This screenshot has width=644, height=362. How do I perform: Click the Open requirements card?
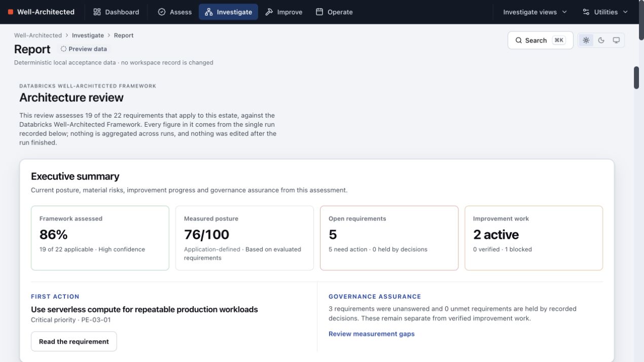389,238
